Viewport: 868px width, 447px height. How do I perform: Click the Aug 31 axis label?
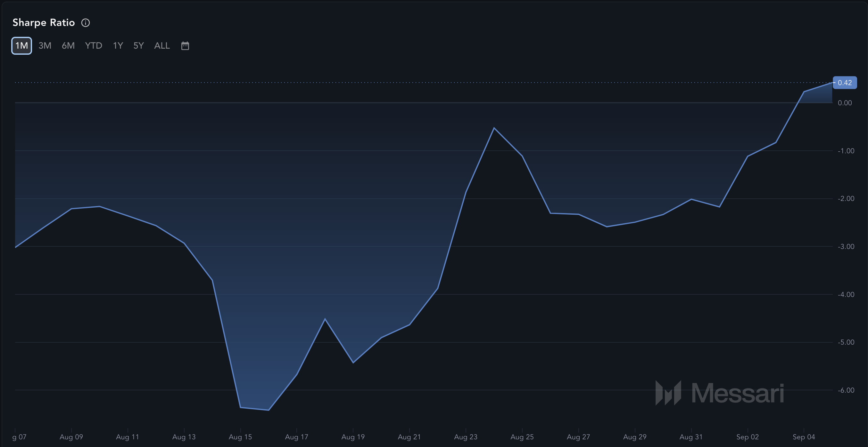(x=691, y=437)
